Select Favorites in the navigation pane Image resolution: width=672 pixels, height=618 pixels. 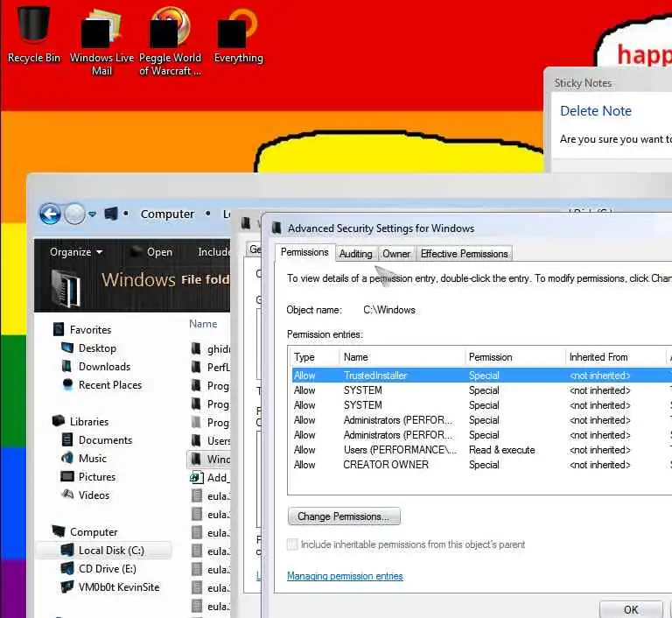coord(90,329)
